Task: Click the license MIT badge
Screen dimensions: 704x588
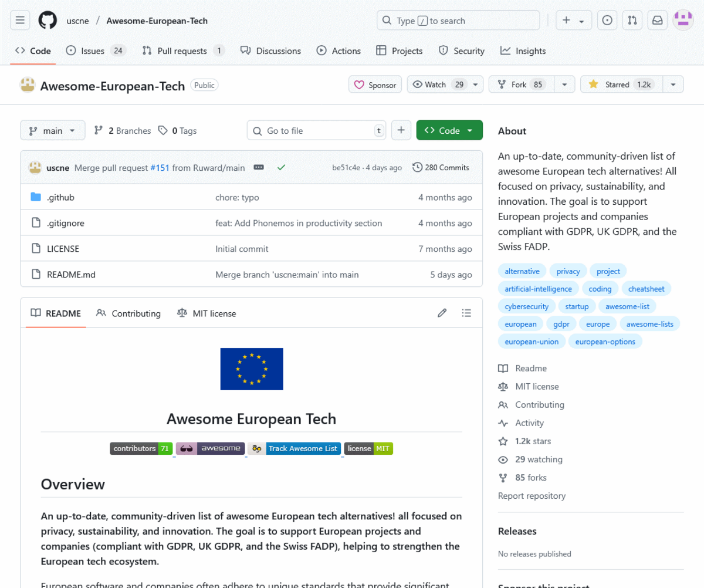Action: click(x=368, y=448)
